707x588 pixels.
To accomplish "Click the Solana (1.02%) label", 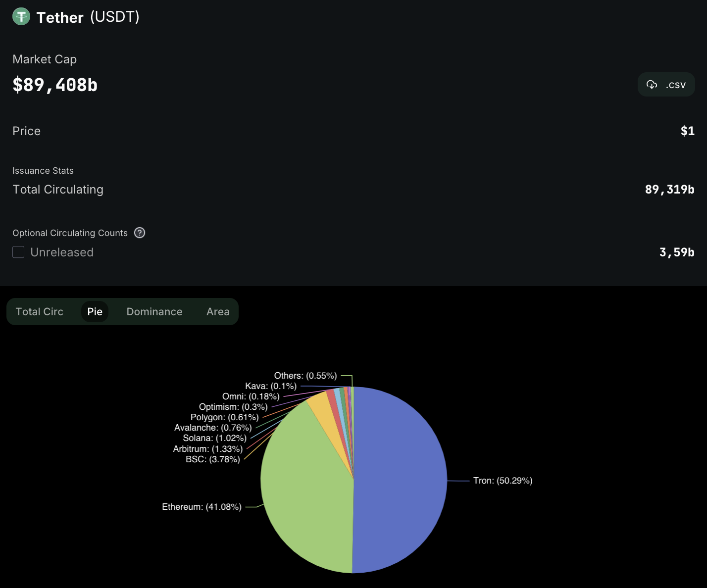I will pos(214,438).
